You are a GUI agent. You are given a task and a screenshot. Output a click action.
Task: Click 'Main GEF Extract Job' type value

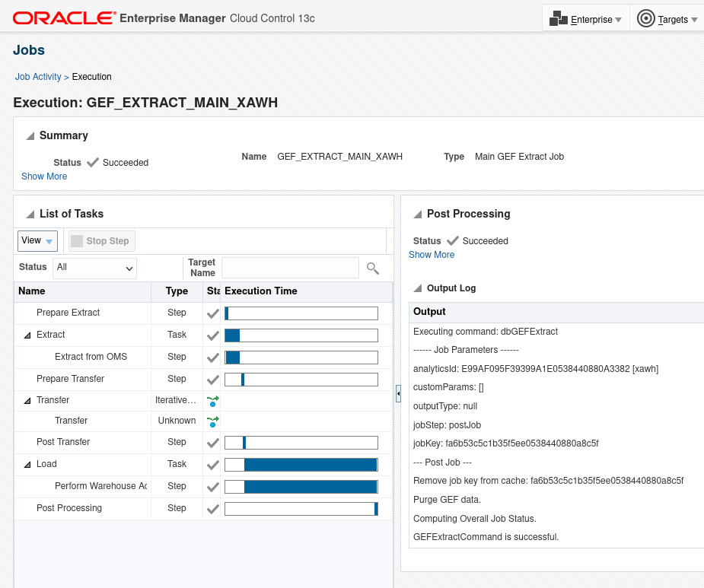tap(520, 157)
